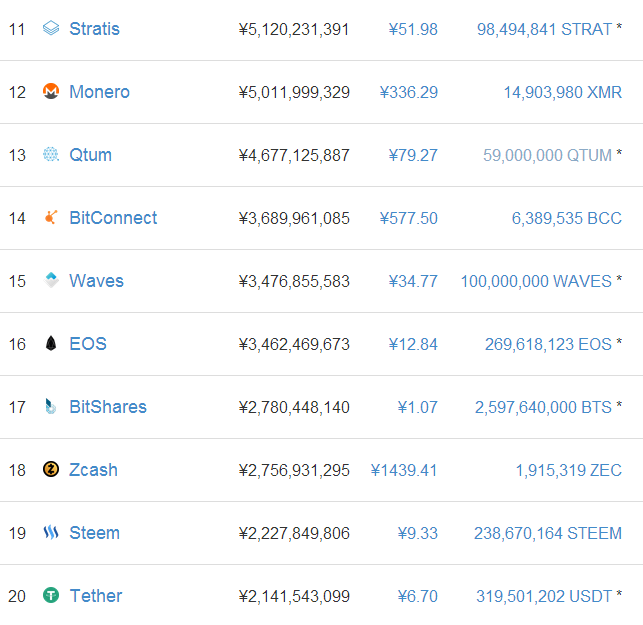This screenshot has width=643, height=625.
Task: Click rank number 17
Action: (17, 408)
